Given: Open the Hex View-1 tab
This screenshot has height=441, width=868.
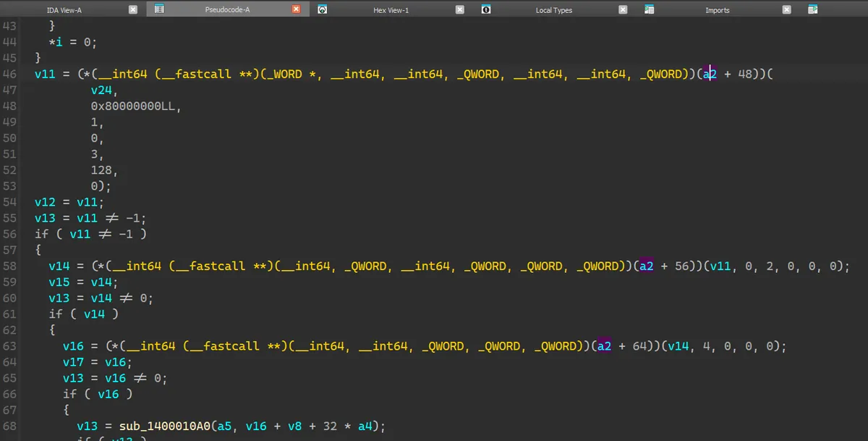Looking at the screenshot, I should pyautogui.click(x=390, y=10).
